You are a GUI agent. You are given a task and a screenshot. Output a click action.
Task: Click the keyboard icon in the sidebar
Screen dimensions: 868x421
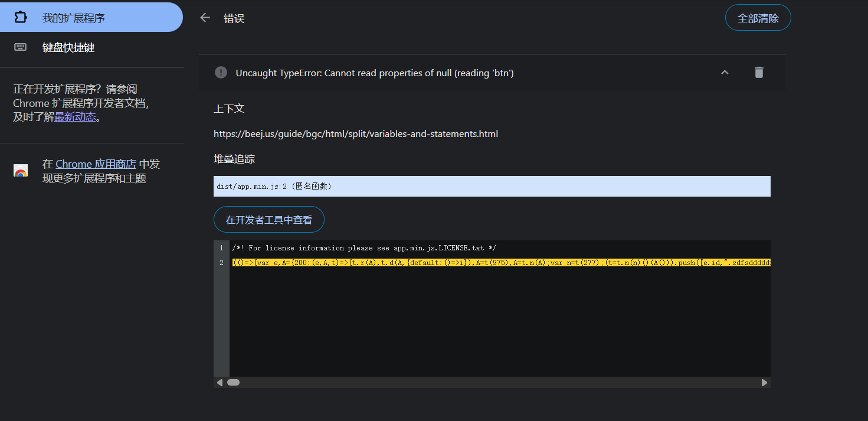pyautogui.click(x=21, y=47)
